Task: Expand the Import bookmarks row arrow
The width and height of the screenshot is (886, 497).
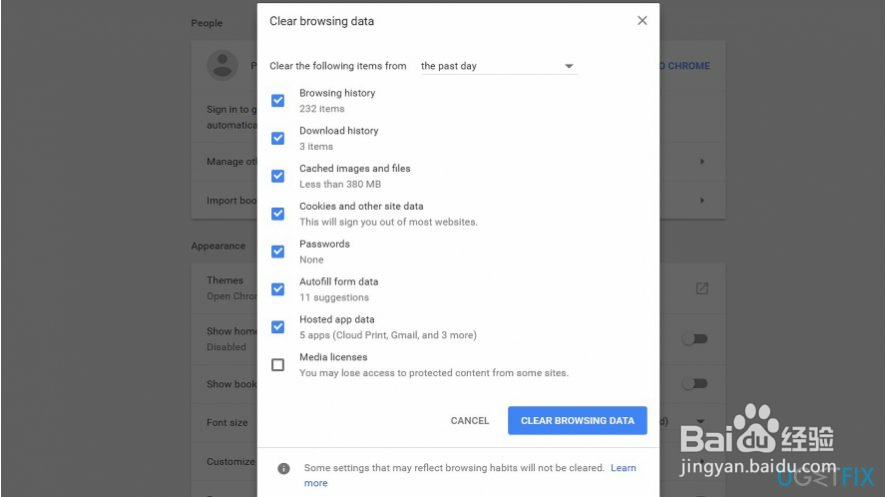Action: click(702, 201)
